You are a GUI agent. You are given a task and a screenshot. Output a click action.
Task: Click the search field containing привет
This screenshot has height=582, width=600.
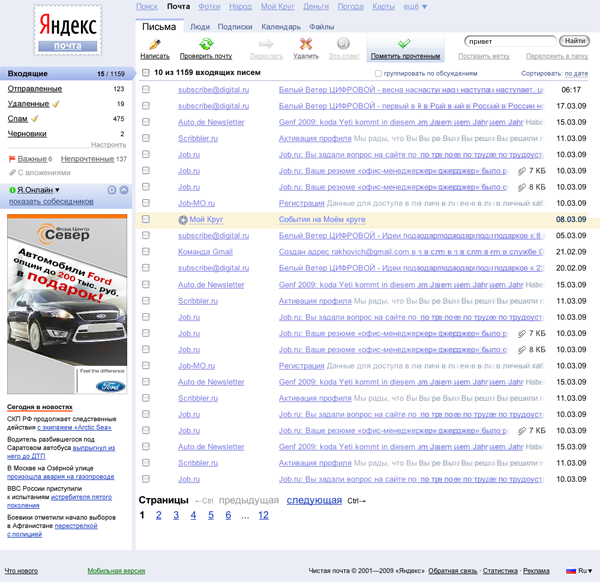[511, 41]
